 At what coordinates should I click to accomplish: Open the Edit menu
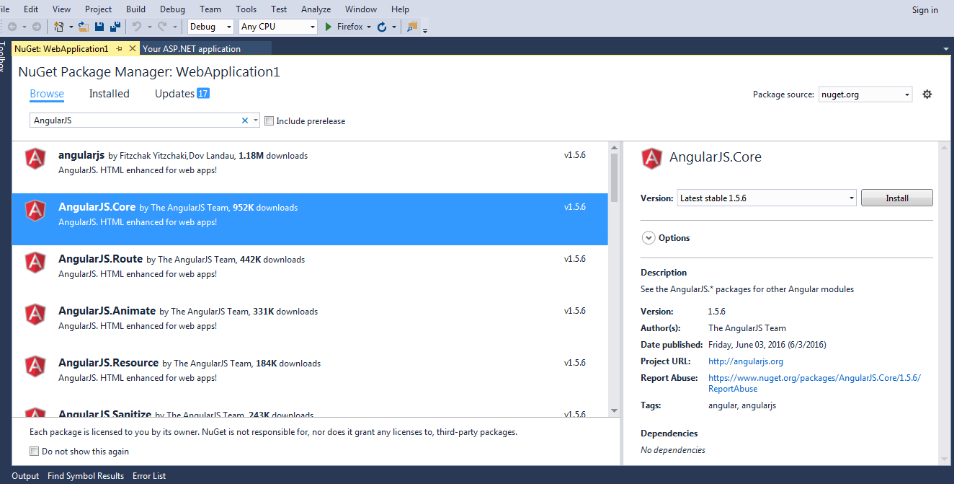pyautogui.click(x=31, y=9)
